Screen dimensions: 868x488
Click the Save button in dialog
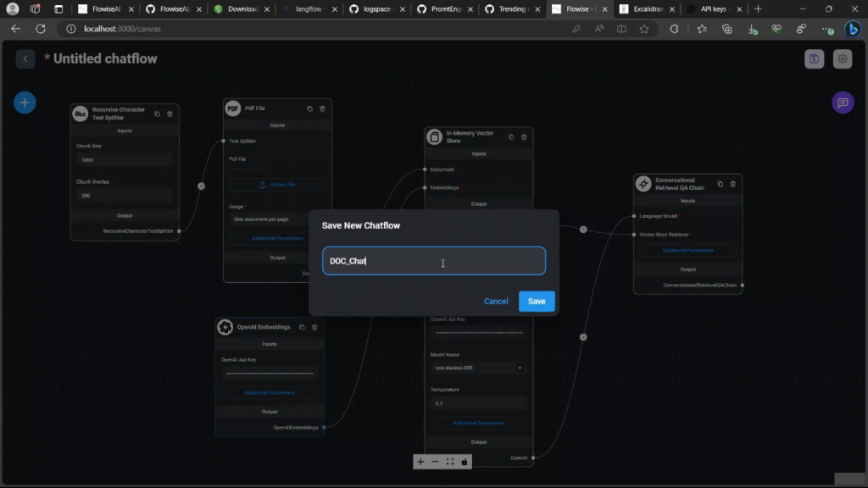click(x=537, y=301)
